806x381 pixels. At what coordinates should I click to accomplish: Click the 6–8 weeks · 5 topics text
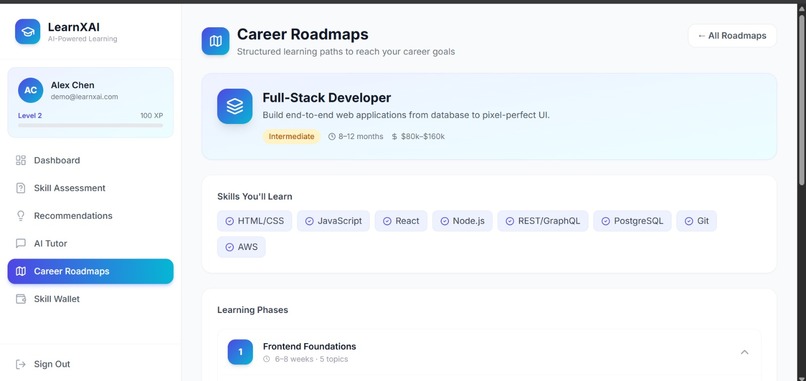click(312, 359)
